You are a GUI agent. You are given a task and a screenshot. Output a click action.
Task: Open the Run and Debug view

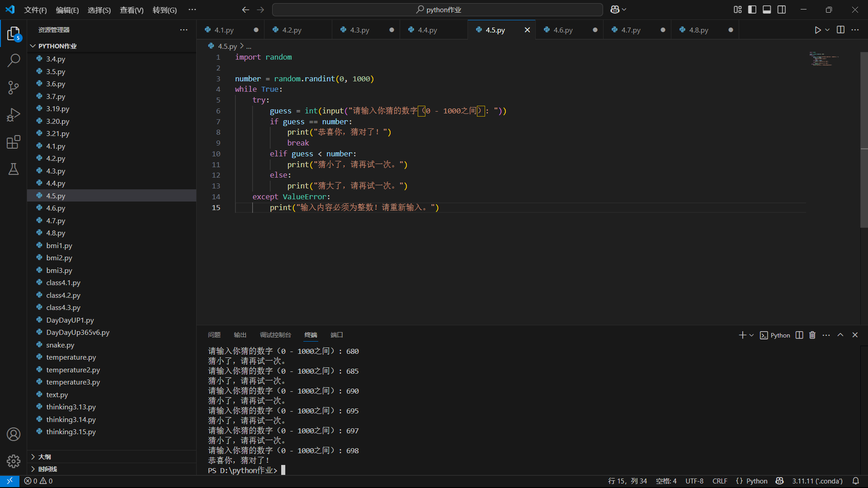(x=14, y=115)
